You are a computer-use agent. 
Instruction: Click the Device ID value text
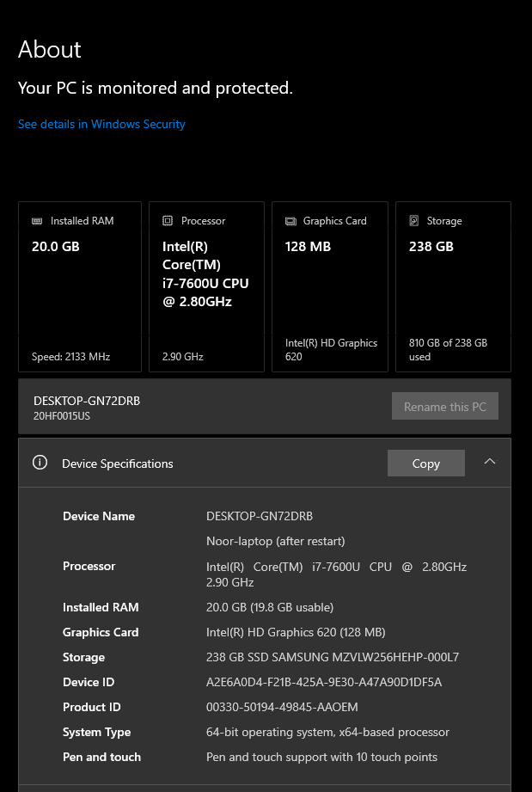pos(324,682)
